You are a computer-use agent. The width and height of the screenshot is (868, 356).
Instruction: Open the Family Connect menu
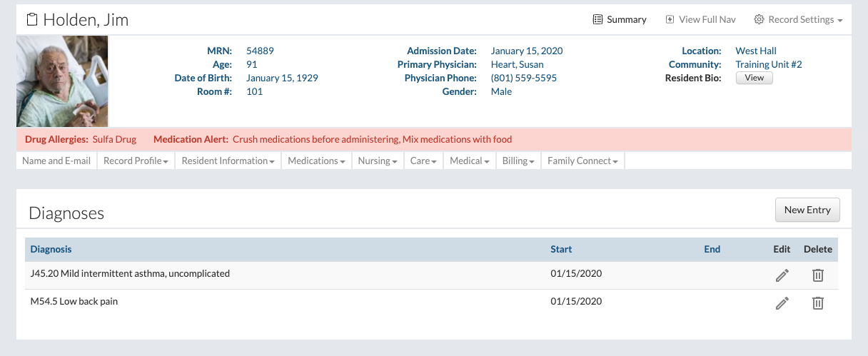582,161
